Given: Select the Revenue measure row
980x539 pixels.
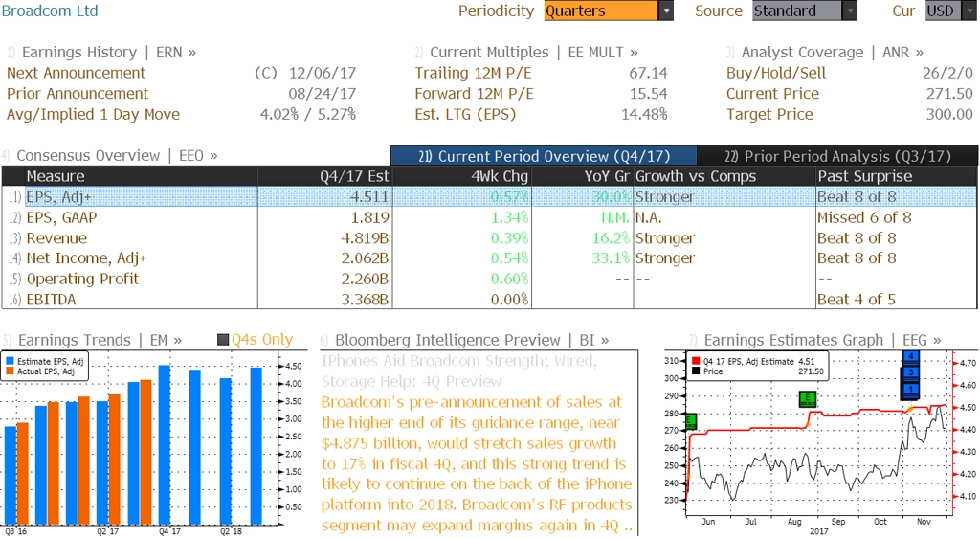Looking at the screenshot, I should [x=489, y=238].
